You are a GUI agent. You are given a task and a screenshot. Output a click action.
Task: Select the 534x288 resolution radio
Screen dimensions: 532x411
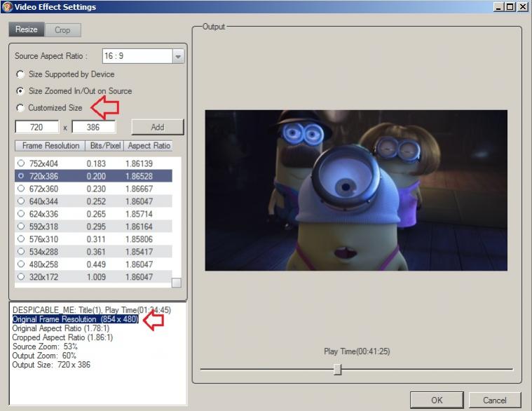tap(21, 251)
